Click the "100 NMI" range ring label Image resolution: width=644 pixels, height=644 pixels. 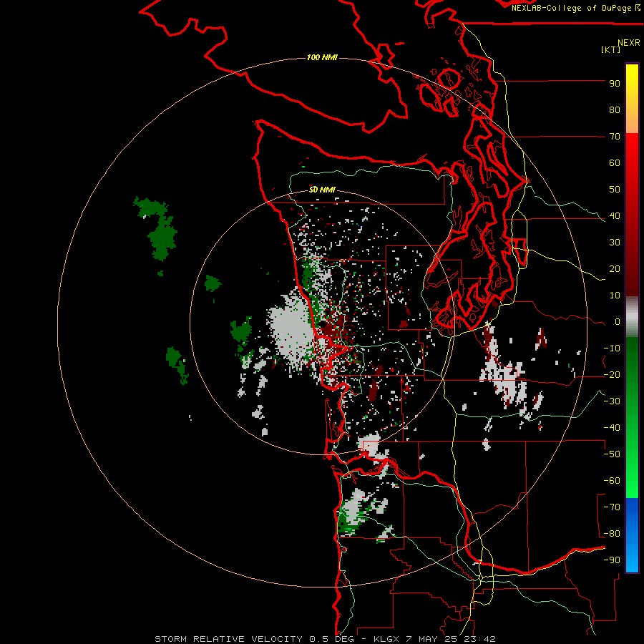tap(323, 57)
